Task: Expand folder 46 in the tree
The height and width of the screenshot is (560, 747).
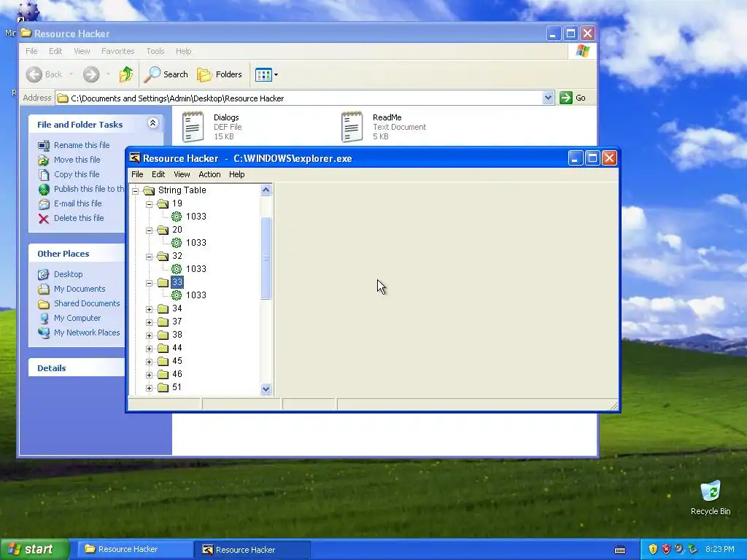Action: 149,375
